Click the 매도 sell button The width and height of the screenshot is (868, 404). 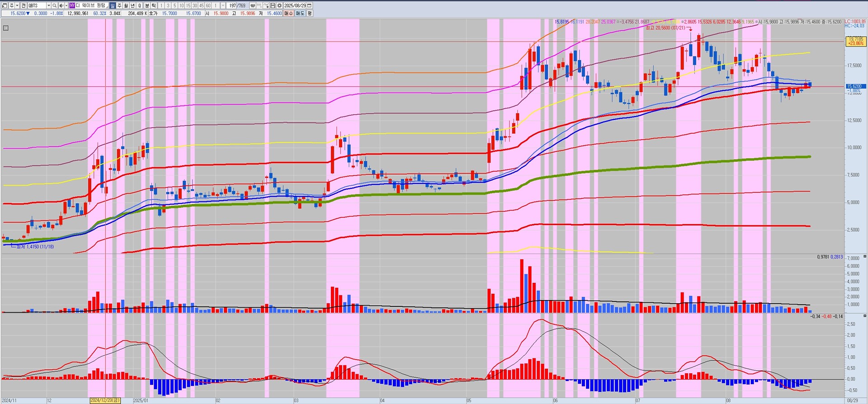click(x=300, y=14)
